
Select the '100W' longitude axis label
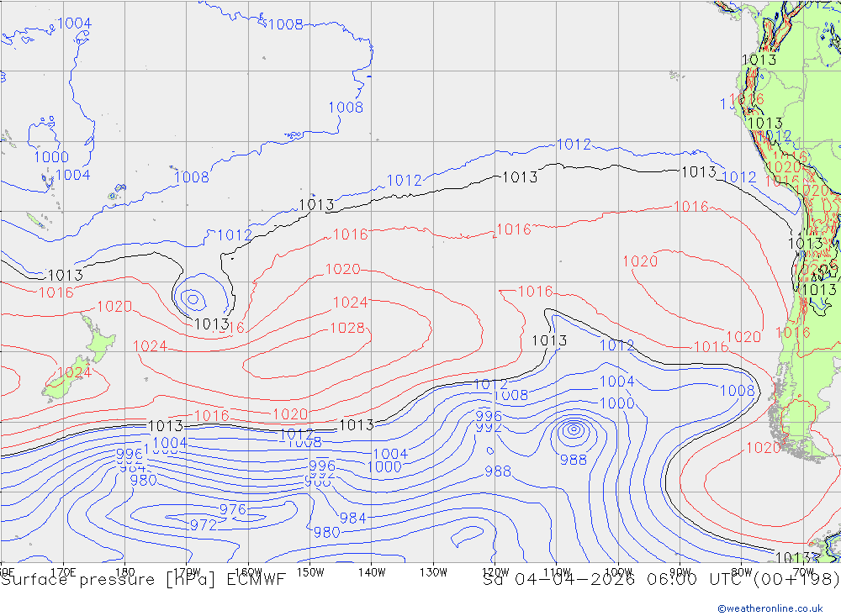pyautogui.click(x=618, y=572)
